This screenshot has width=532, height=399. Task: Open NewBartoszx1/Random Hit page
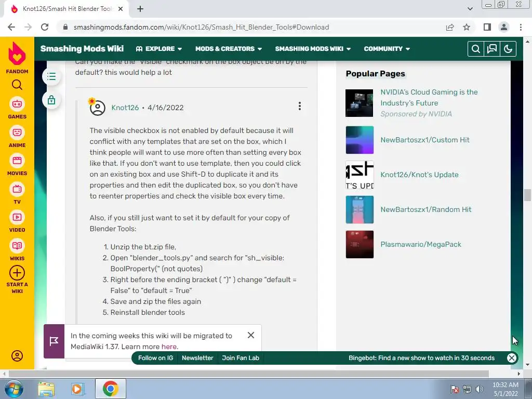tap(426, 209)
